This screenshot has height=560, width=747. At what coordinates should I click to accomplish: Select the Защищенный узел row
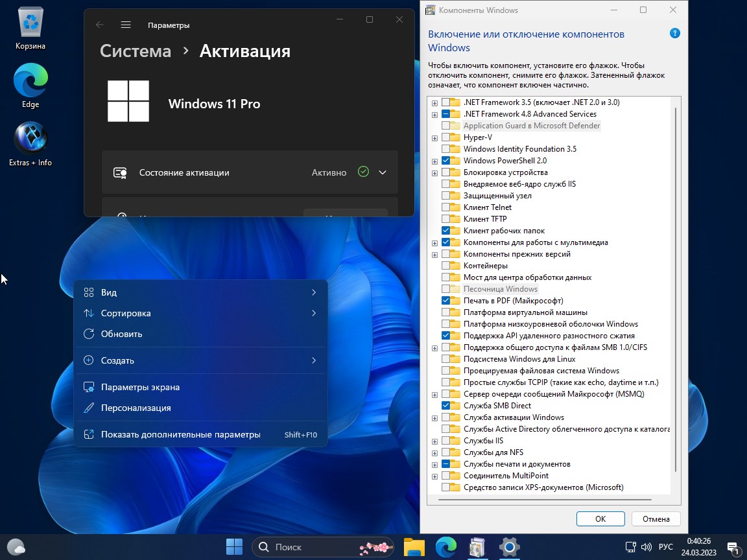(x=497, y=196)
